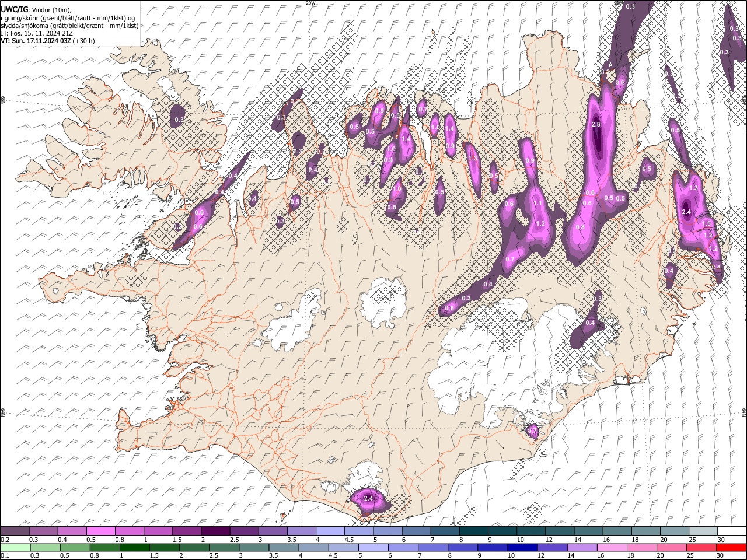Select the dark blue swatch labeled 10 in the lower legend

click(x=522, y=547)
